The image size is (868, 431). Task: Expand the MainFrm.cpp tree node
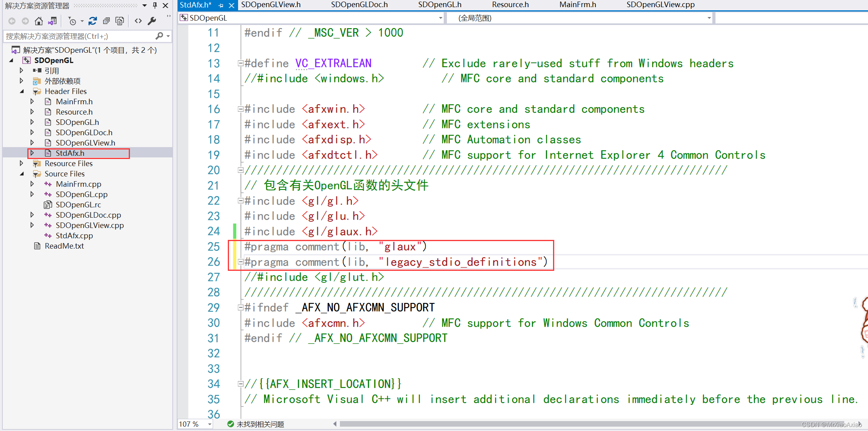pos(32,184)
